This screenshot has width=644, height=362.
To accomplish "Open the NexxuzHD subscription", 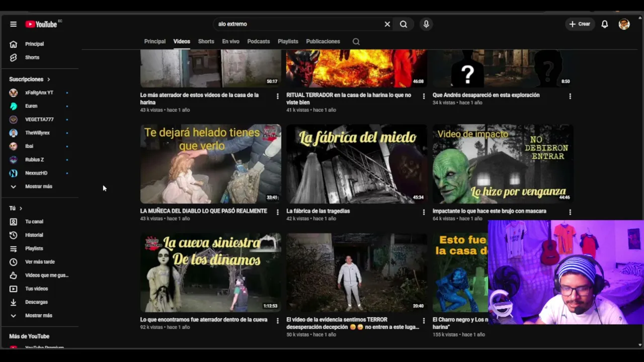I will (40, 173).
